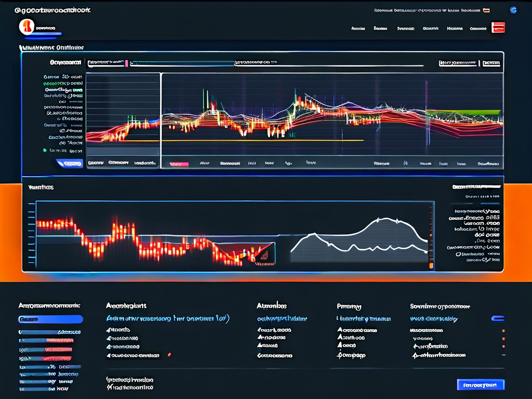The height and width of the screenshot is (399, 532).
Task: Select the last header navigation item before red icon
Action: (x=477, y=29)
